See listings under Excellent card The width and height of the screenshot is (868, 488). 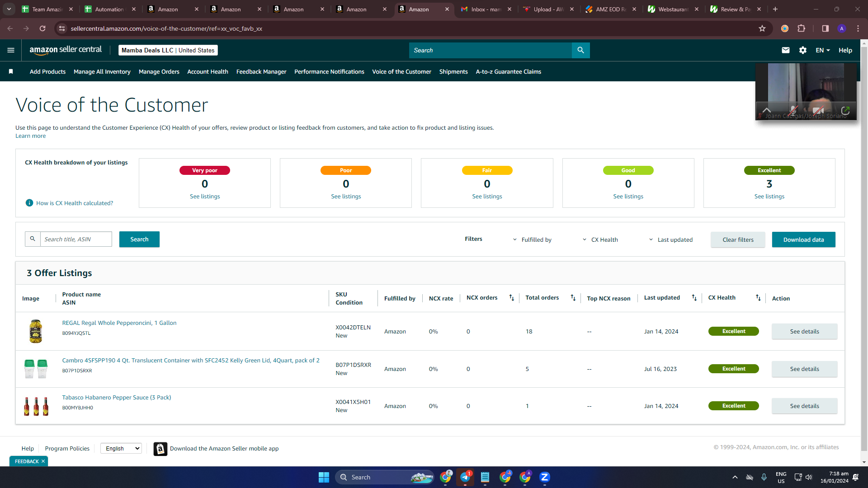[769, 196]
